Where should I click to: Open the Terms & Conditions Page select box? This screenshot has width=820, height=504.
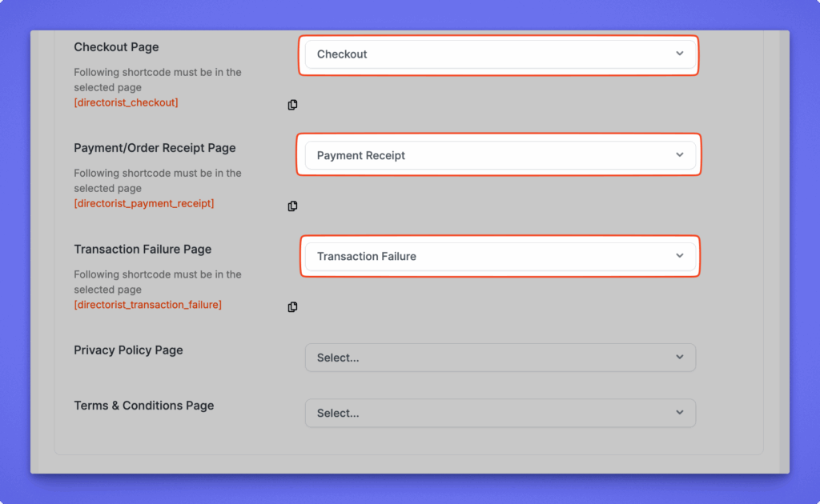(488, 413)
